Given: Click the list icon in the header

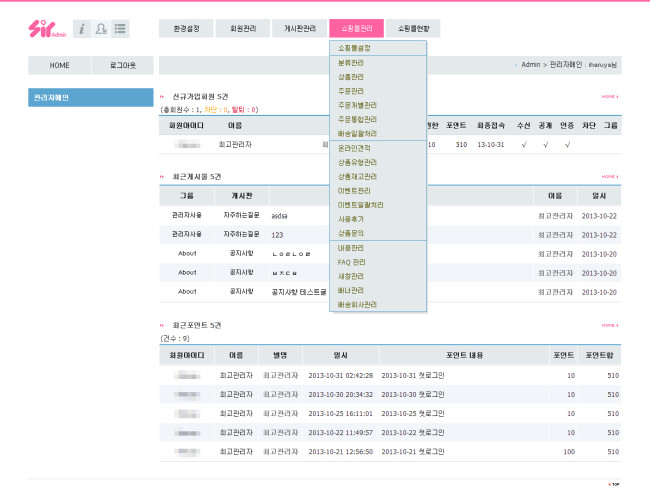Looking at the screenshot, I should pos(120,28).
